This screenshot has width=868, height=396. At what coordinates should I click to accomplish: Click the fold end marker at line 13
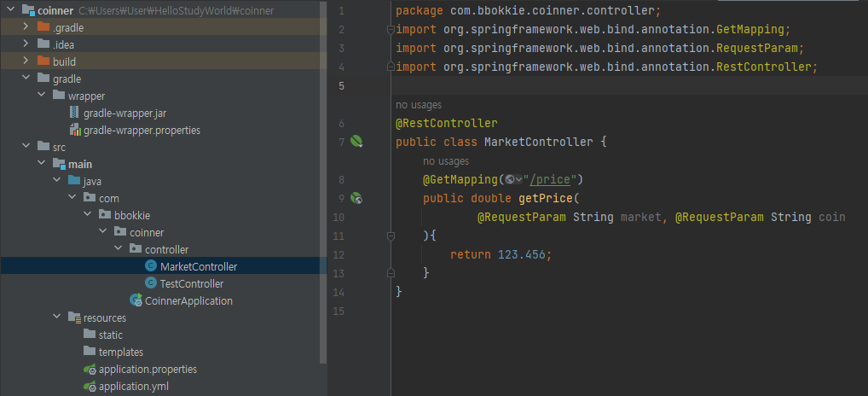[x=391, y=272]
